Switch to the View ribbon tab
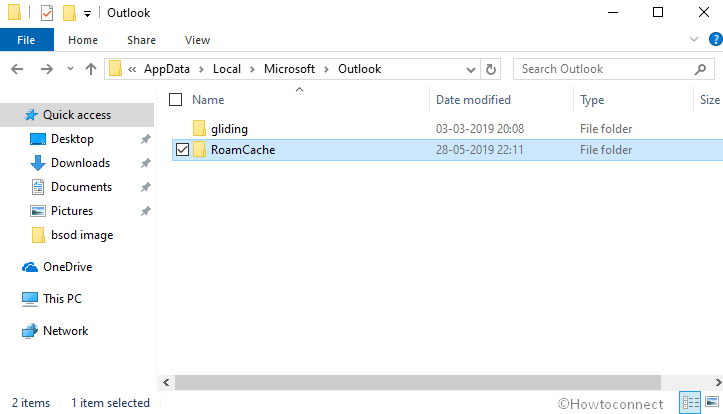Screen dimensions: 723x414 (x=197, y=40)
